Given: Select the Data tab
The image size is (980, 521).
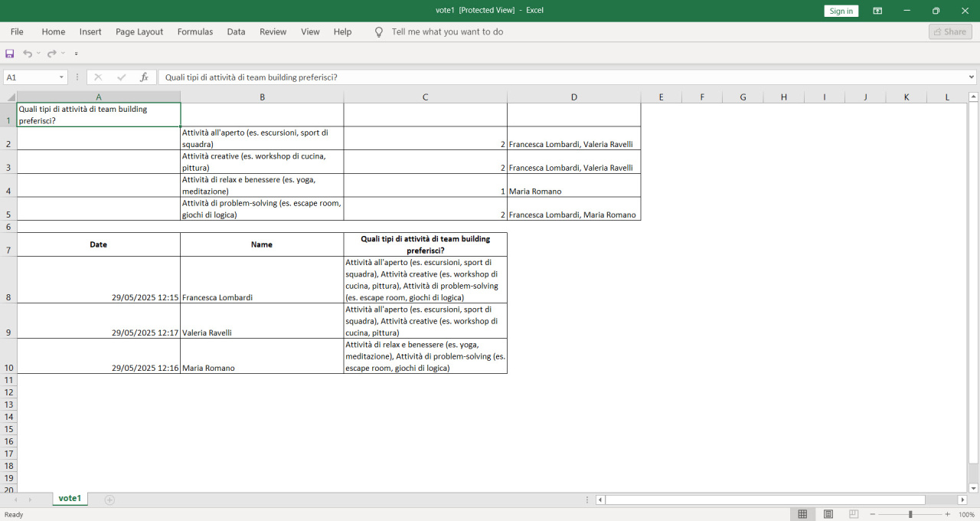Looking at the screenshot, I should 236,31.
